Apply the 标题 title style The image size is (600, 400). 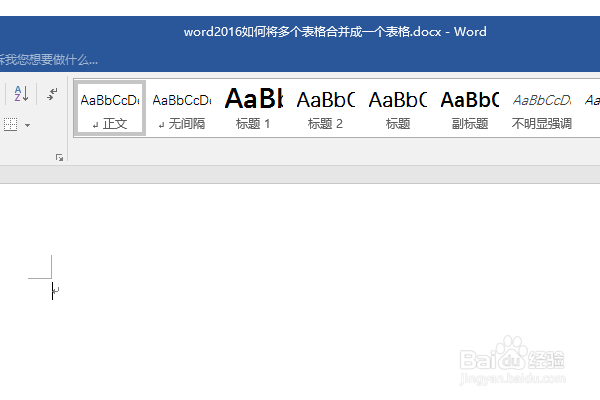398,108
